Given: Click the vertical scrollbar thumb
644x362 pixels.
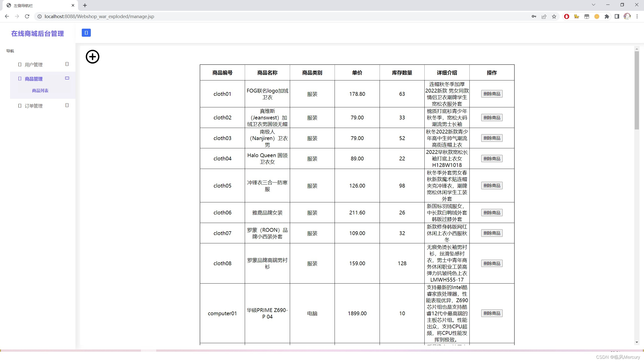Looking at the screenshot, I should 637,90.
